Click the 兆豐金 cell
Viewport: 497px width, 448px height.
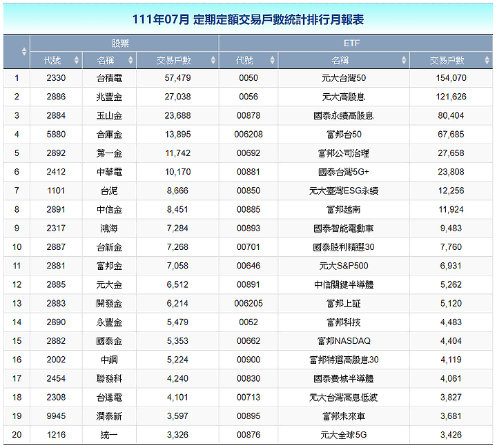109,97
